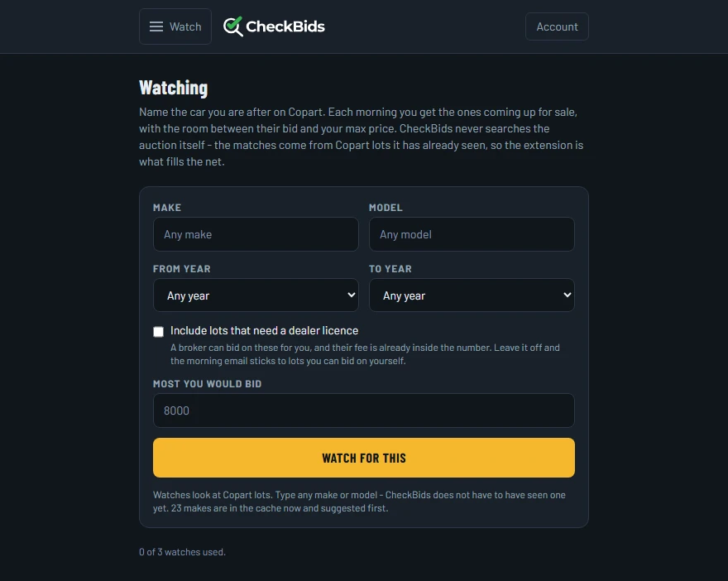Open the Account button
This screenshot has height=581, width=728.
[557, 26]
